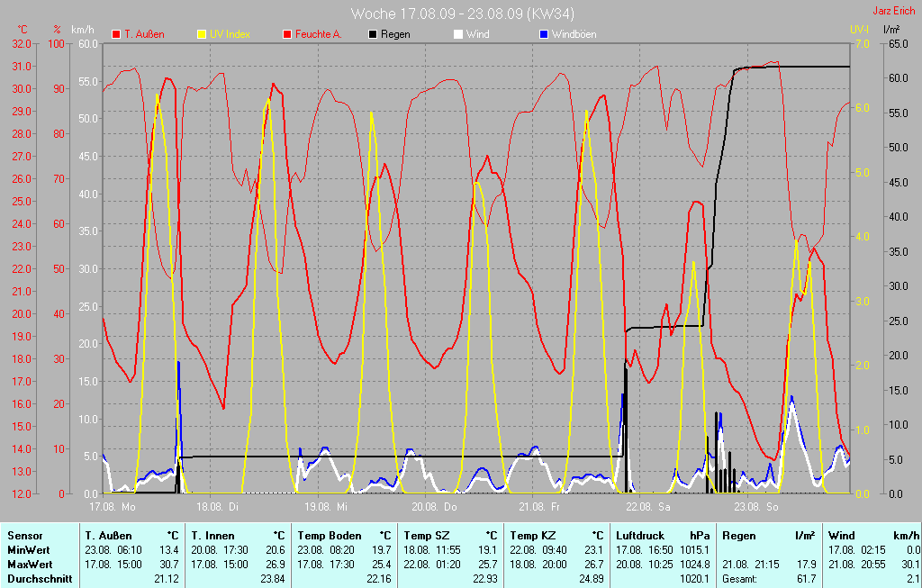Click the T. Innen column header
The width and height of the screenshot is (922, 588).
pyautogui.click(x=212, y=536)
